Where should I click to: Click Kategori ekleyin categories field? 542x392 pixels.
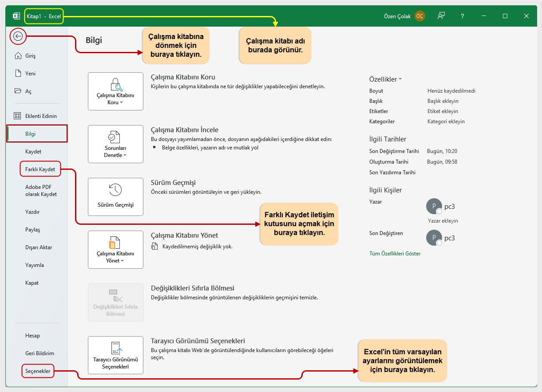[x=446, y=122]
